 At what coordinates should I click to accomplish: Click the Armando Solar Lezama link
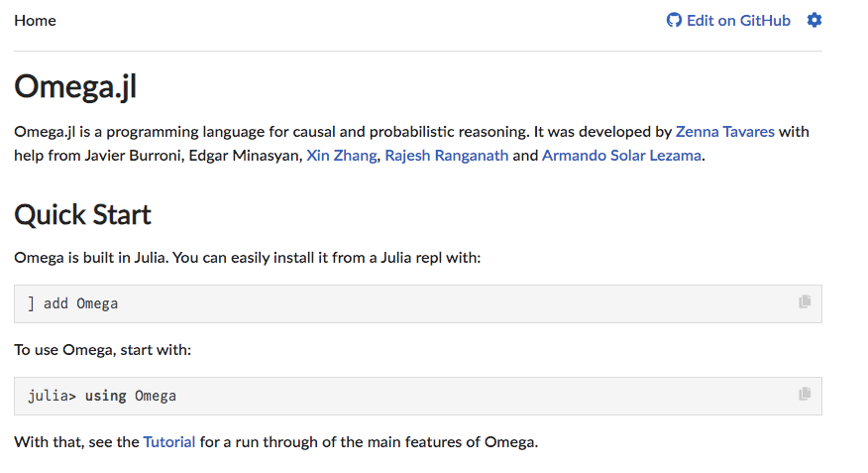coord(621,156)
